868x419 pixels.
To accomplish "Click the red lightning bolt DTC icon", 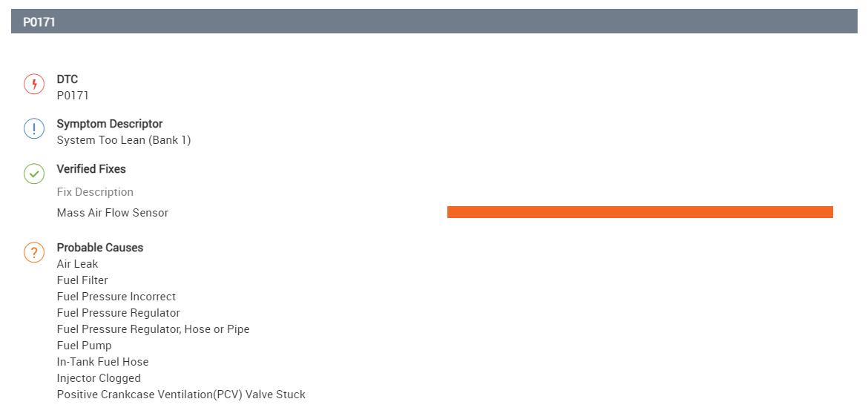I will pos(34,84).
